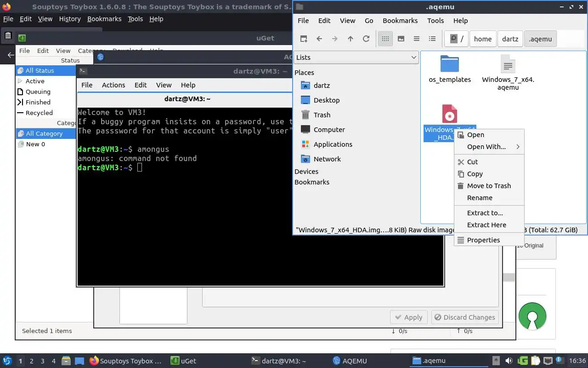Open Desktop in Places sidebar
588x368 pixels.
pyautogui.click(x=327, y=100)
